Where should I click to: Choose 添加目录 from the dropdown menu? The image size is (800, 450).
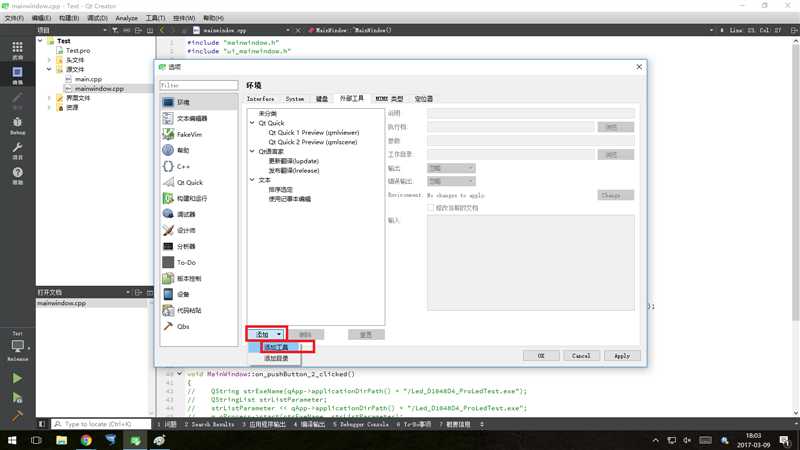[276, 358]
